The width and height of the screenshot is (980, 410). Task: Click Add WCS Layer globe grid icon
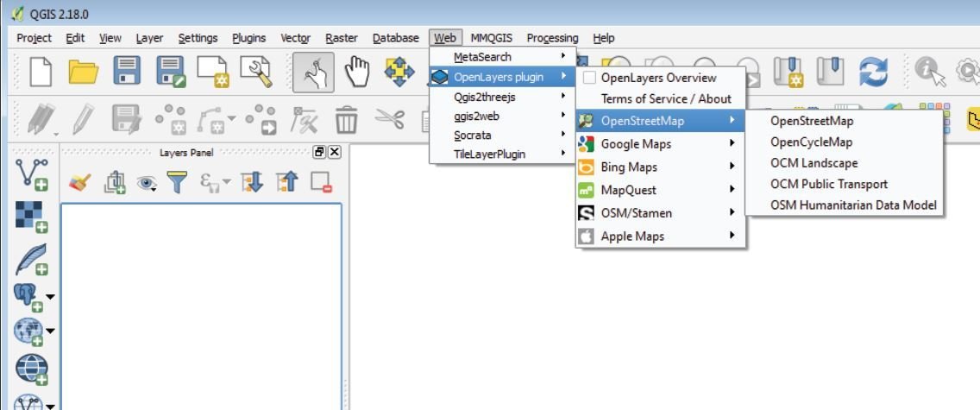click(x=31, y=369)
